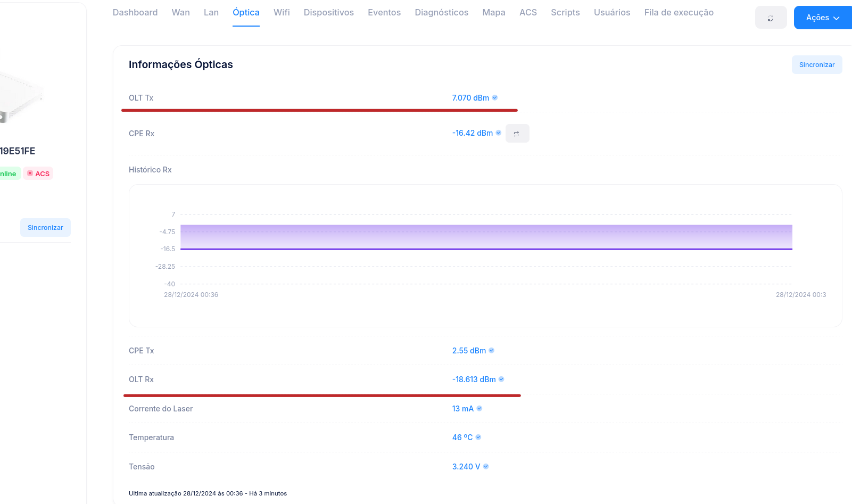The image size is (852, 504).
Task: Click the badge icon beside Corrente do Laser
Action: point(479,409)
